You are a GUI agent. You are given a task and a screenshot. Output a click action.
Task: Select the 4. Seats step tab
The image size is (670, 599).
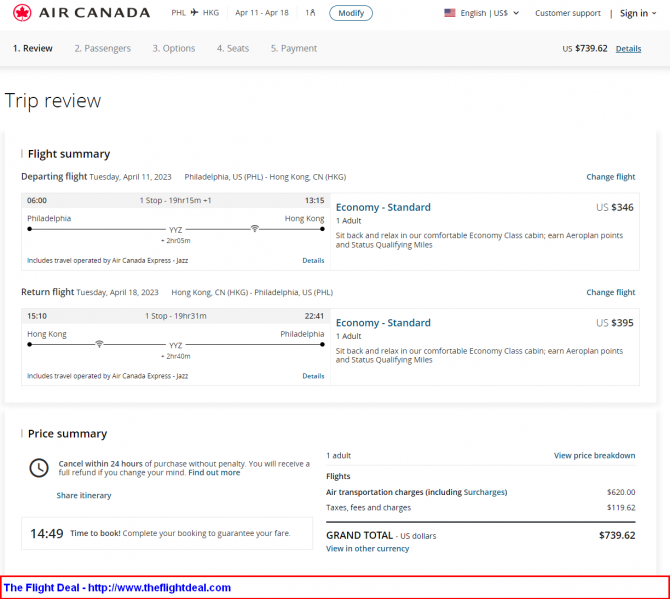click(233, 48)
